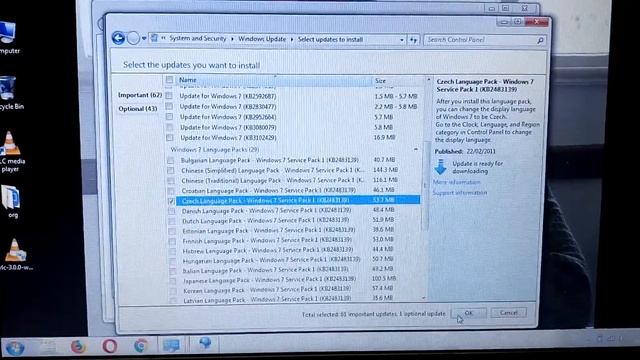
Task: Select Danish Language Pack row text
Action: tap(266, 211)
